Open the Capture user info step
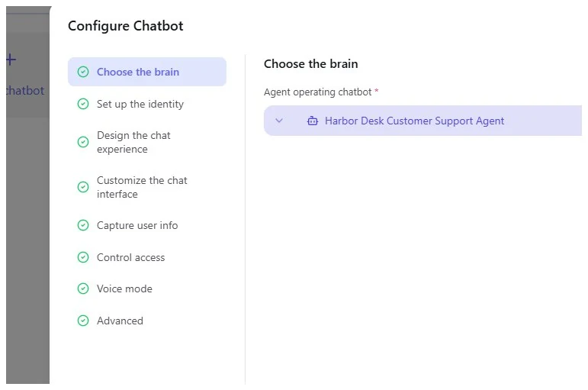 pos(137,225)
